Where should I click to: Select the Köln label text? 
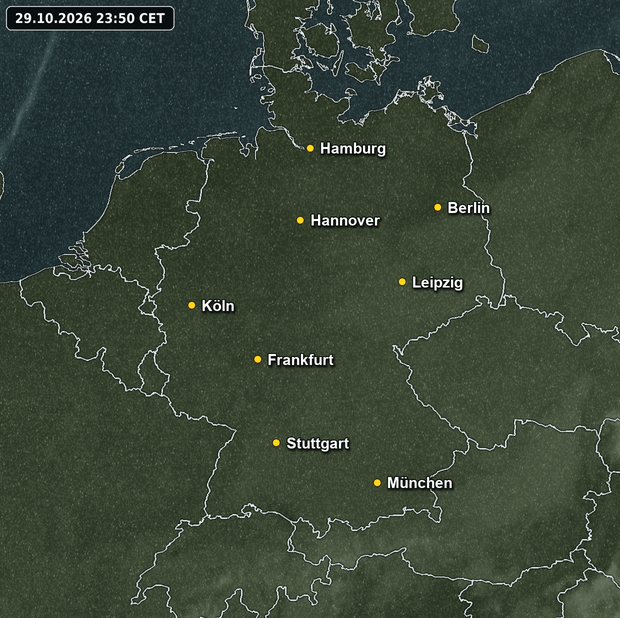pos(218,306)
